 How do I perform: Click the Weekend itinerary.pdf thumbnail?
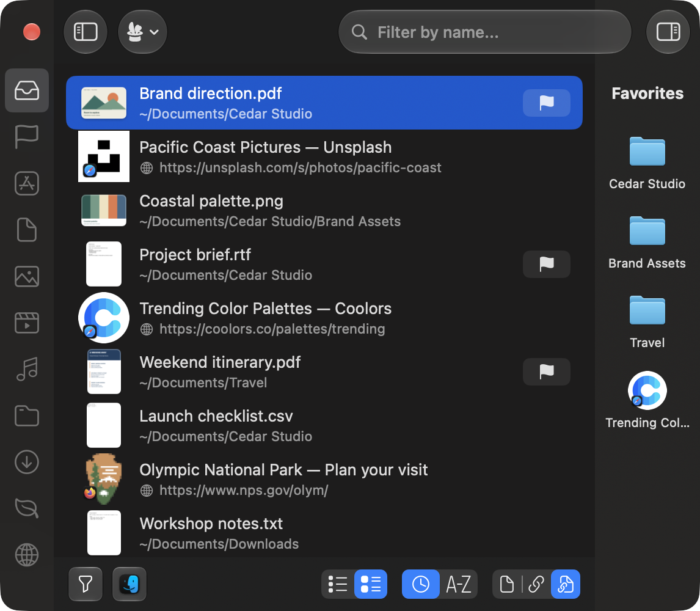104,371
